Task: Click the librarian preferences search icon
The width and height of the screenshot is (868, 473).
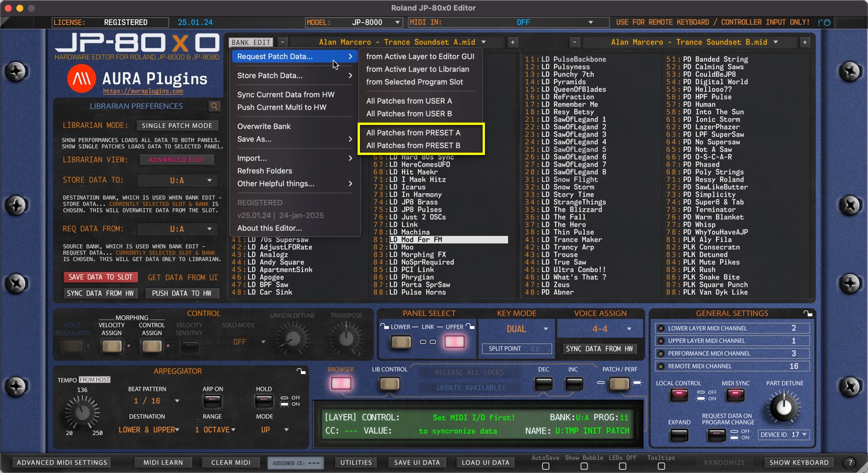Action: tap(214, 106)
